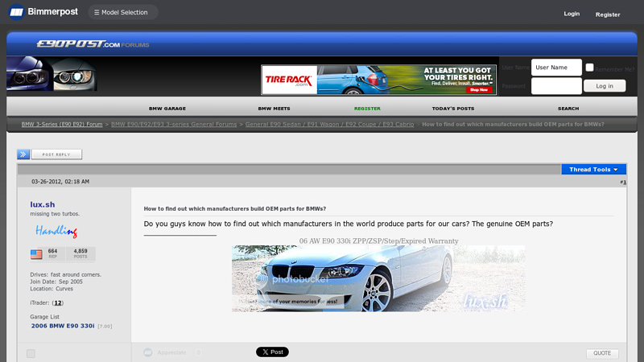Open the BMW Garage menu item

point(167,109)
